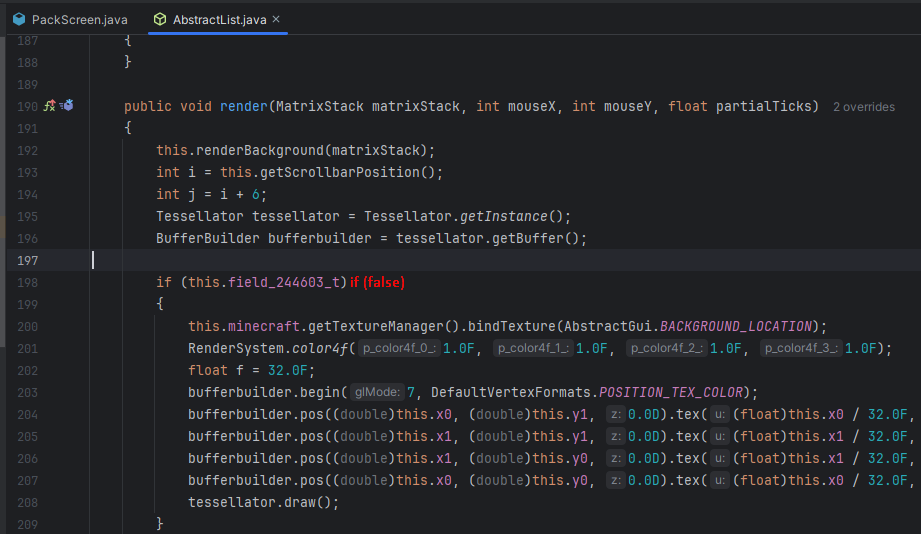921x534 pixels.
Task: Click 'getBuffer' on line 196
Action: (527, 239)
